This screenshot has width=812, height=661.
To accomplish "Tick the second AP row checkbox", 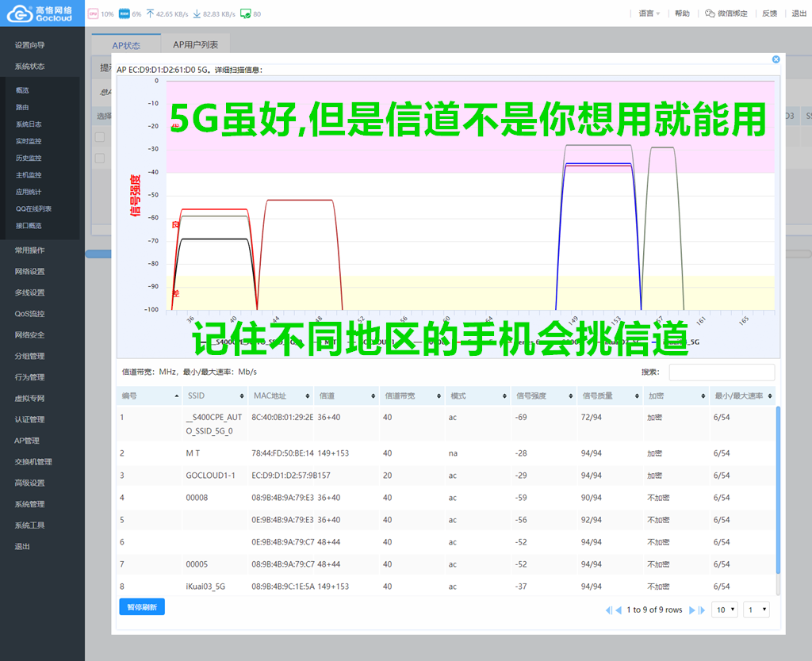I will pos(100,159).
